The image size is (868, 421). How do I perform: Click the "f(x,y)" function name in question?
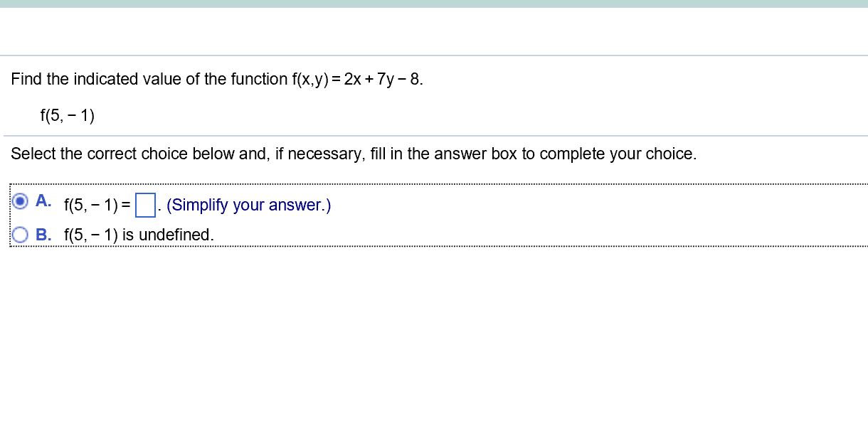pyautogui.click(x=311, y=79)
